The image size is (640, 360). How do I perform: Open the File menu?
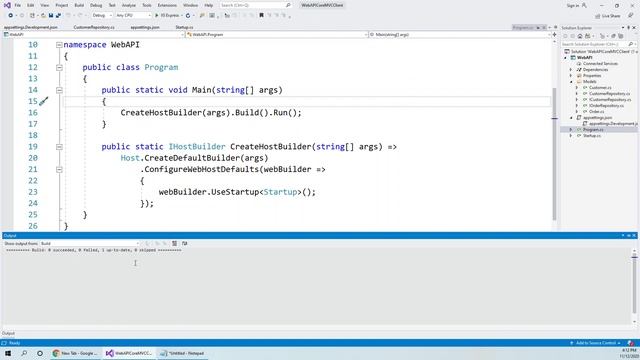point(18,5)
